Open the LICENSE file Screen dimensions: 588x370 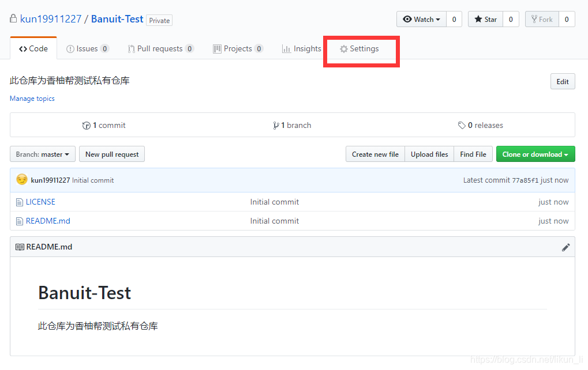[x=40, y=202]
